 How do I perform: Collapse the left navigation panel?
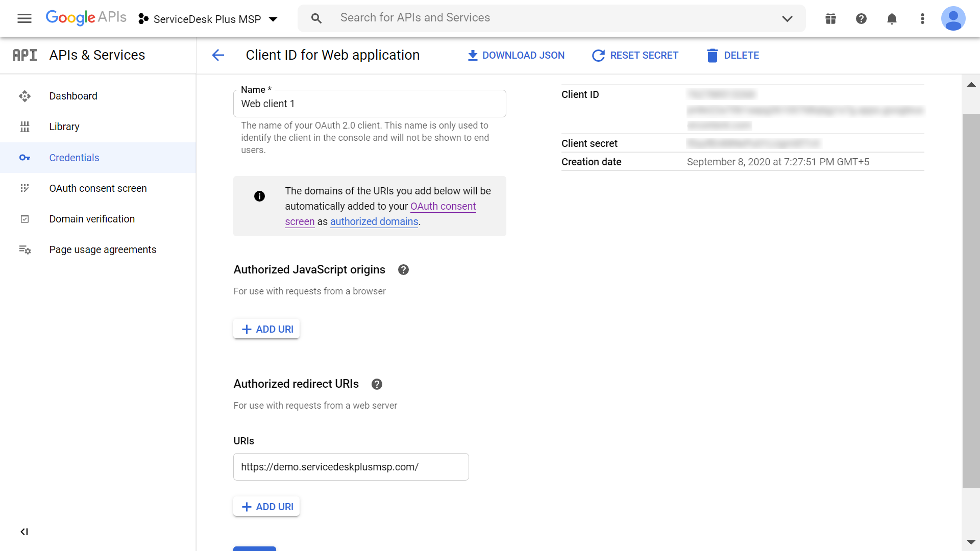24,532
